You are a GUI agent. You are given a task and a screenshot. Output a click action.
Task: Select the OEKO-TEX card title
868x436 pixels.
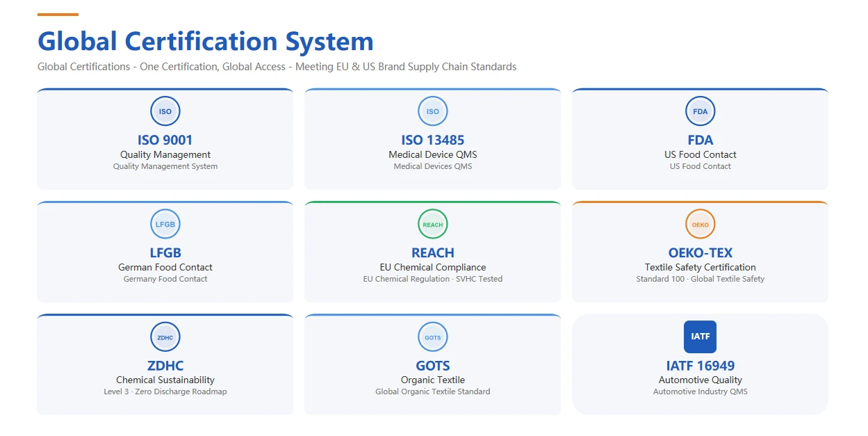701,252
